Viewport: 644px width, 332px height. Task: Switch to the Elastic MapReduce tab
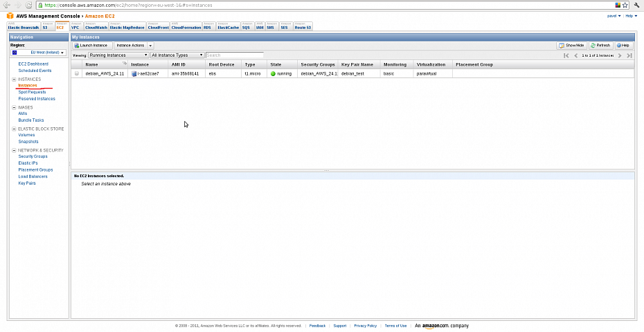(127, 26)
